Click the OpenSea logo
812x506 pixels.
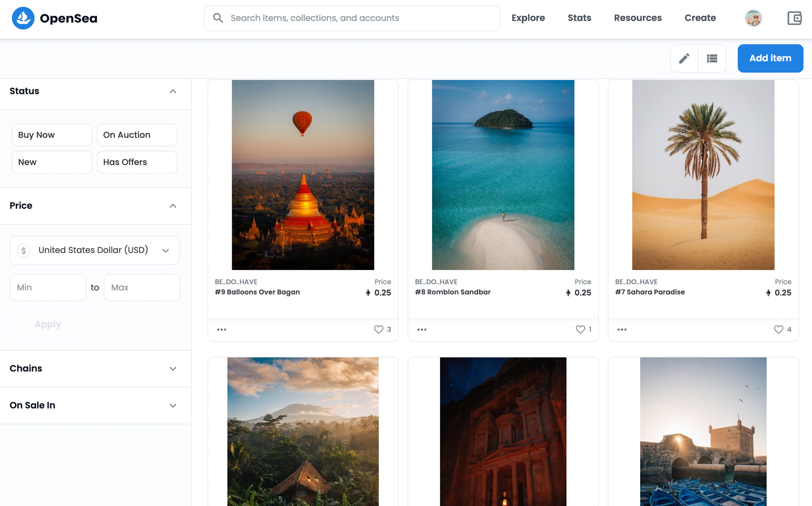pyautogui.click(x=55, y=18)
